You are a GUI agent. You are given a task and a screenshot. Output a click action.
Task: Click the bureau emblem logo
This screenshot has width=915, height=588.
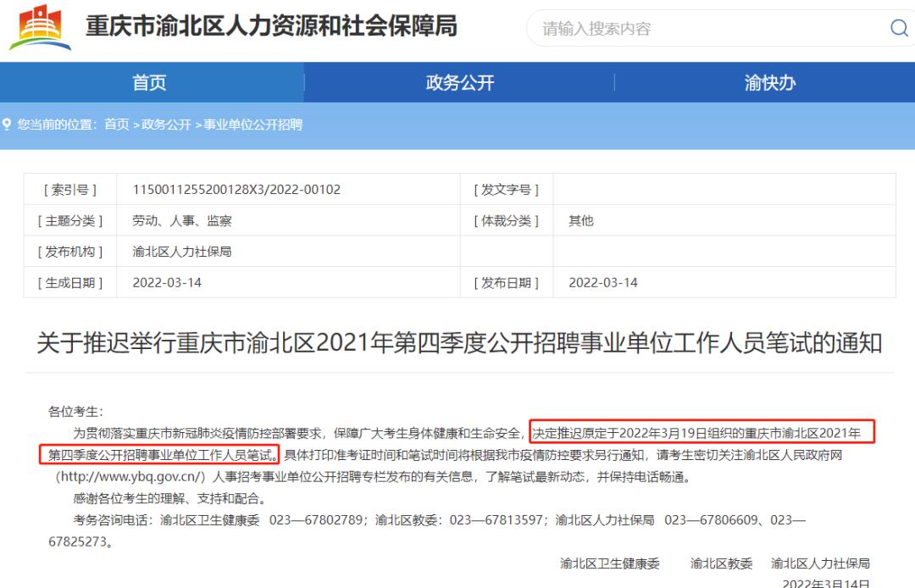point(41,27)
